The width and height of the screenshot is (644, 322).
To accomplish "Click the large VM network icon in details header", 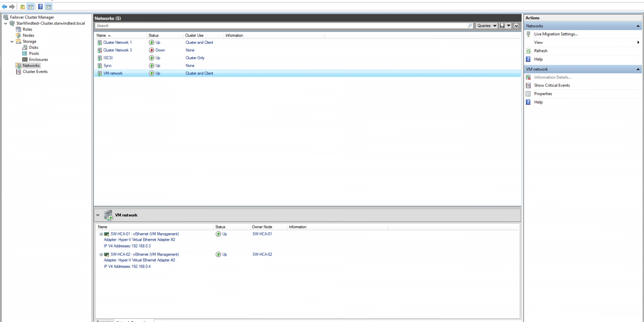I will 108,215.
